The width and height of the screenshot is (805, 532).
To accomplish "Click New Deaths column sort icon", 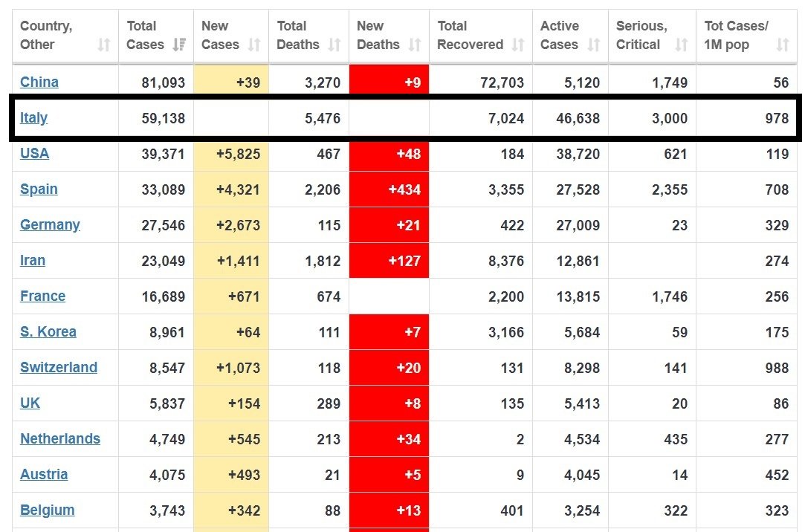I will coord(415,45).
